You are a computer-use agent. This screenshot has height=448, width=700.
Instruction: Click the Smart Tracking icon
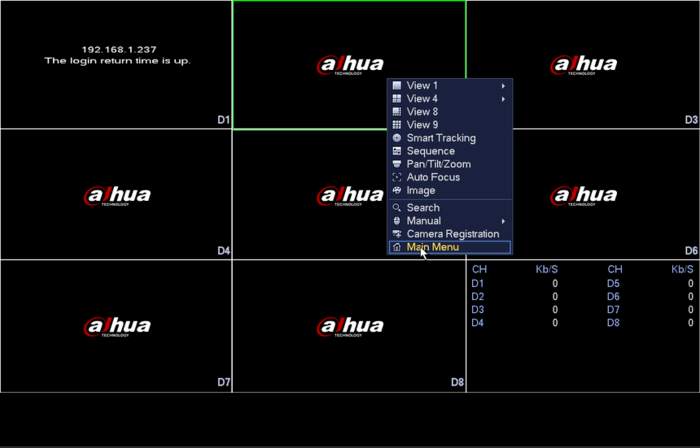point(396,138)
